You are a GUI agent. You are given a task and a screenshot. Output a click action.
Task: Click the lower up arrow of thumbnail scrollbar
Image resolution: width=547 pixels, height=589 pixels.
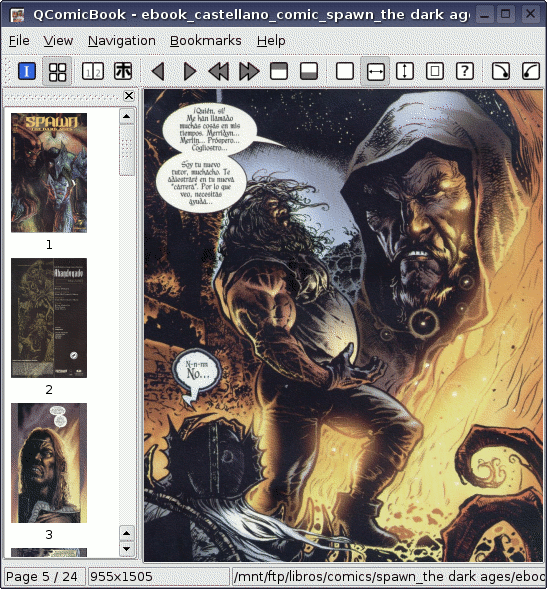coord(127,533)
